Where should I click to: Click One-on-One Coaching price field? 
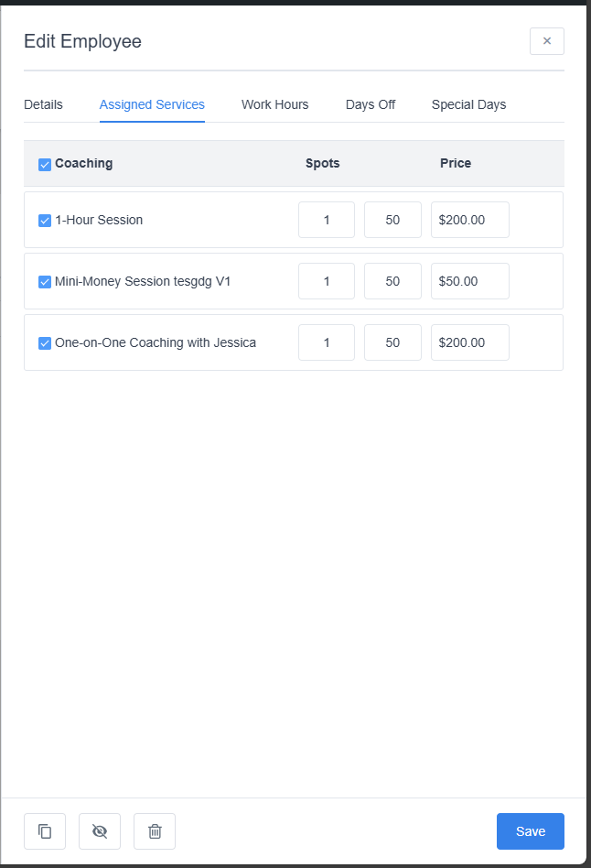coord(469,342)
